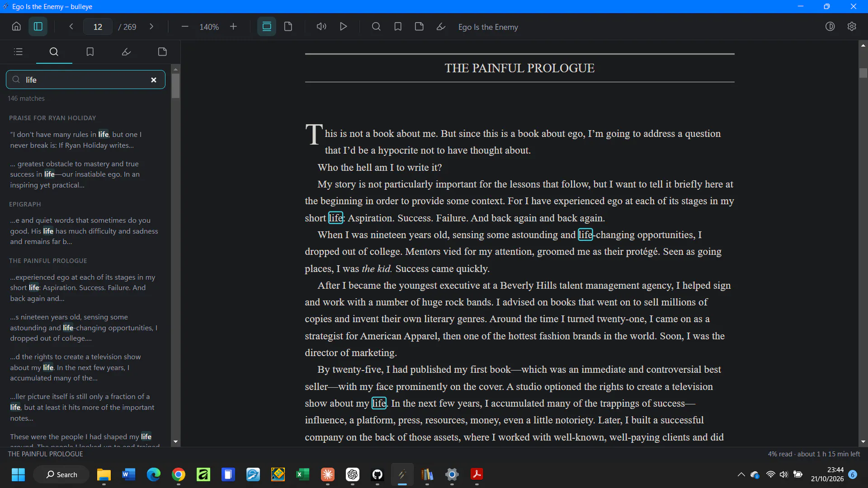Click the main page scrollbar thumb
This screenshot has width=868, height=488.
(863, 73)
